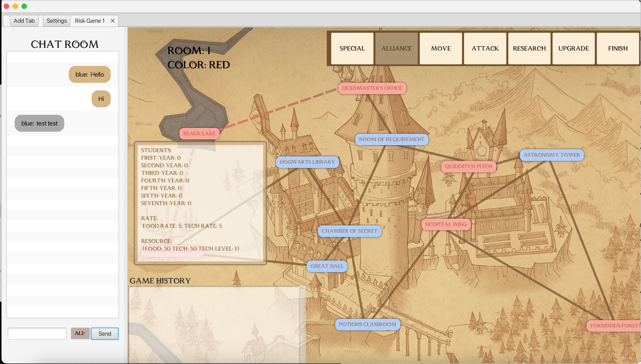Select the Hogwarts Library territory
Screen dimensions: 641x364
[x=307, y=162]
